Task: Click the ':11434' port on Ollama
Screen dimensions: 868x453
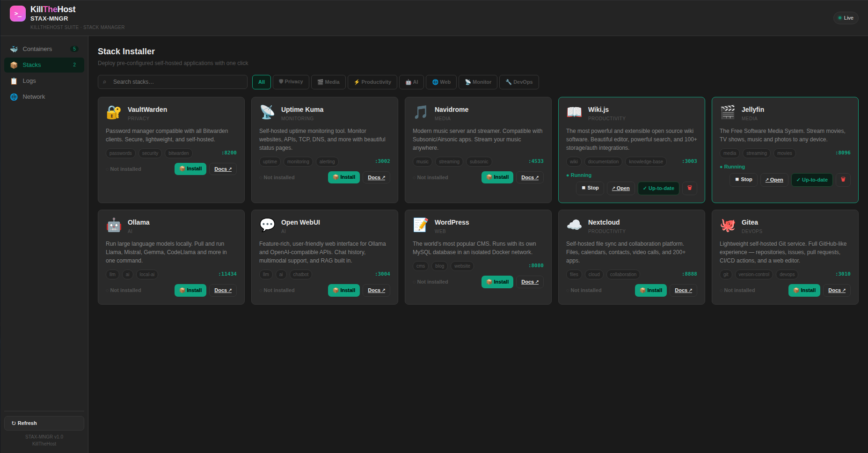Action: (227, 274)
